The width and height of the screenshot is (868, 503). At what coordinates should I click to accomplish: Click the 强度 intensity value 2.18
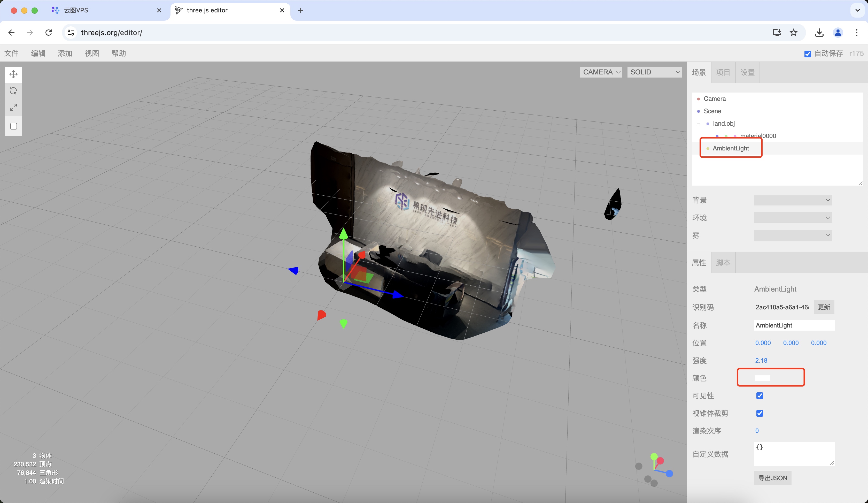point(761,360)
